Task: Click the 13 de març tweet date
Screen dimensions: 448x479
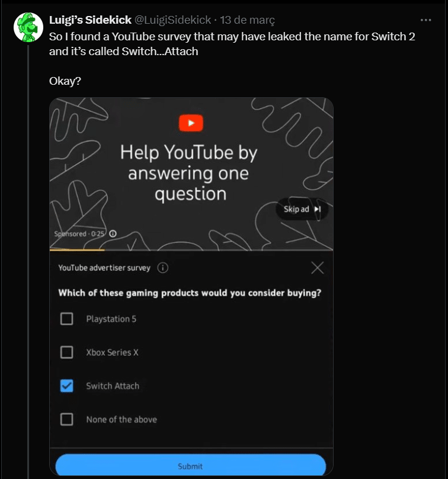Action: pos(248,20)
